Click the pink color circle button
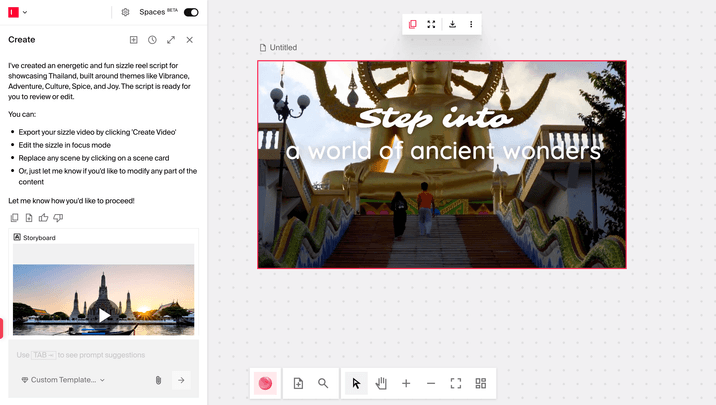 [265, 383]
